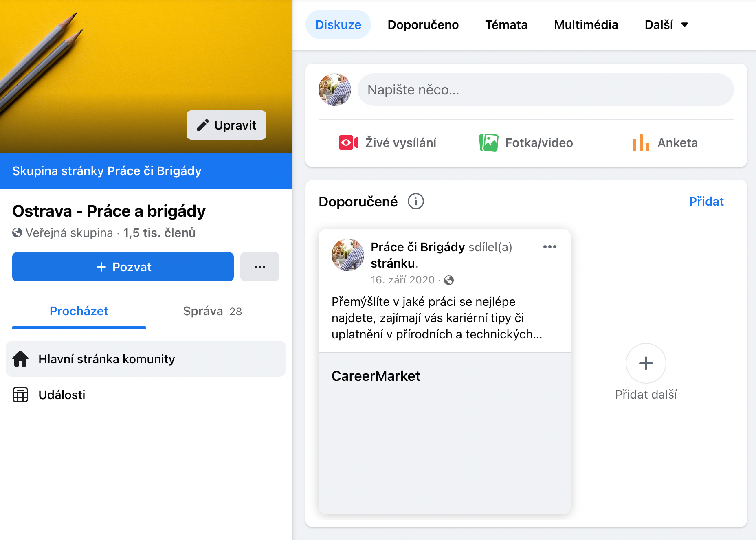
Task: Click the Fotka/video photo icon
Action: [489, 143]
